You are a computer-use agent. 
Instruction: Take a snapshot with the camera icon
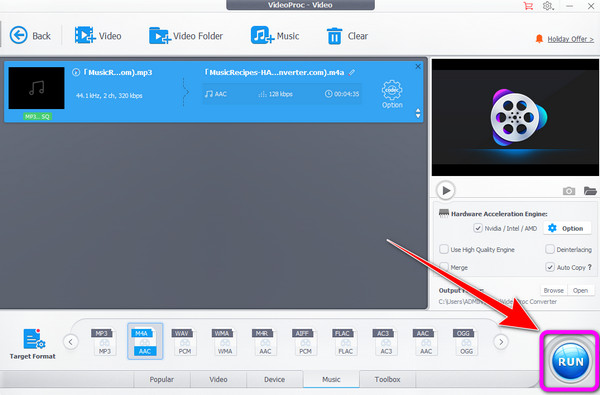569,191
